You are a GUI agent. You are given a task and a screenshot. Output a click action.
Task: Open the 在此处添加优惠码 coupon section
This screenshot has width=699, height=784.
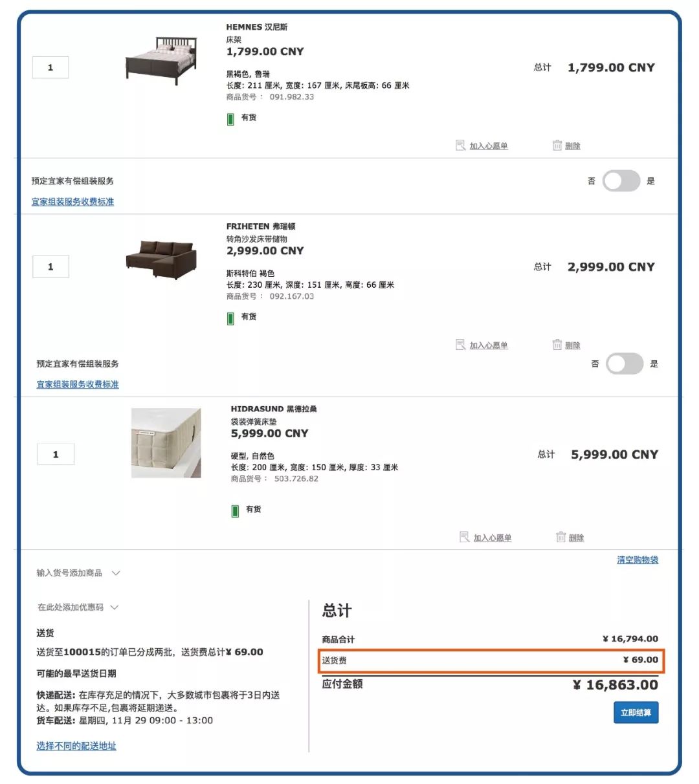(72, 607)
